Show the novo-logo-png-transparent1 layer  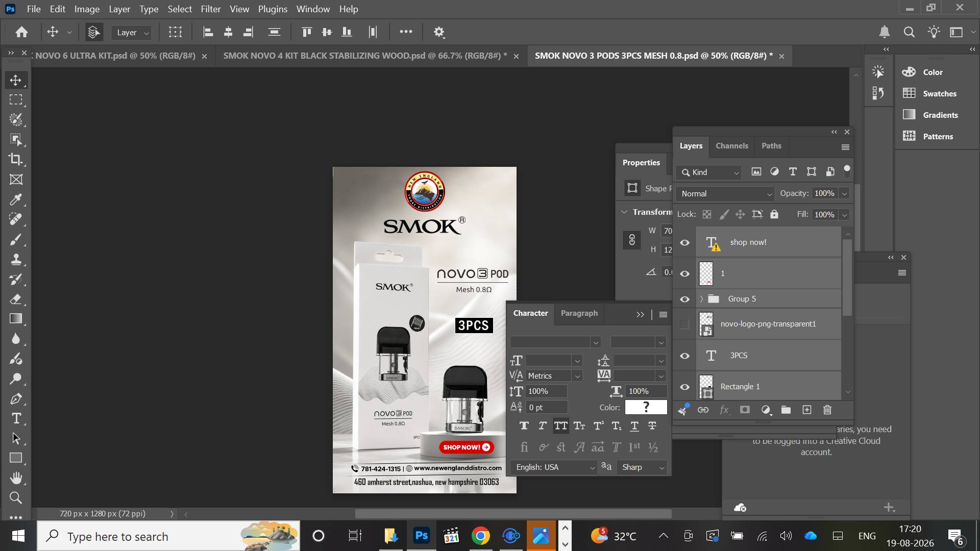[684, 324]
